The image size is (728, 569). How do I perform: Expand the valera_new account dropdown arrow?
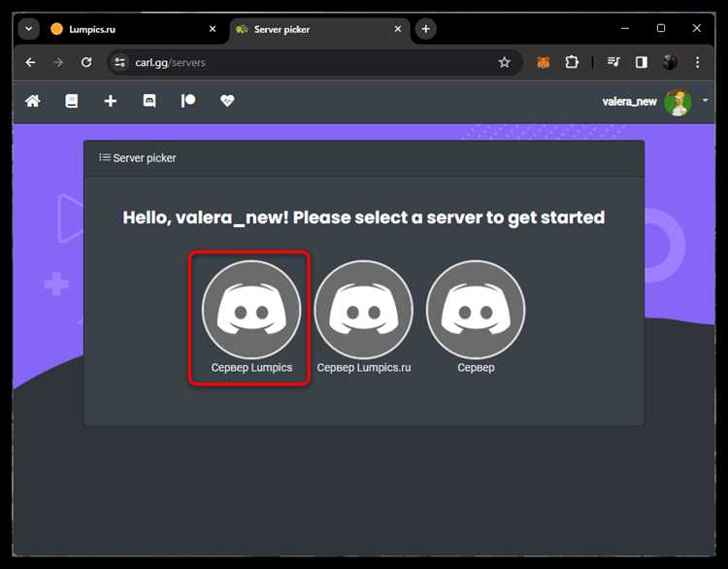[706, 100]
